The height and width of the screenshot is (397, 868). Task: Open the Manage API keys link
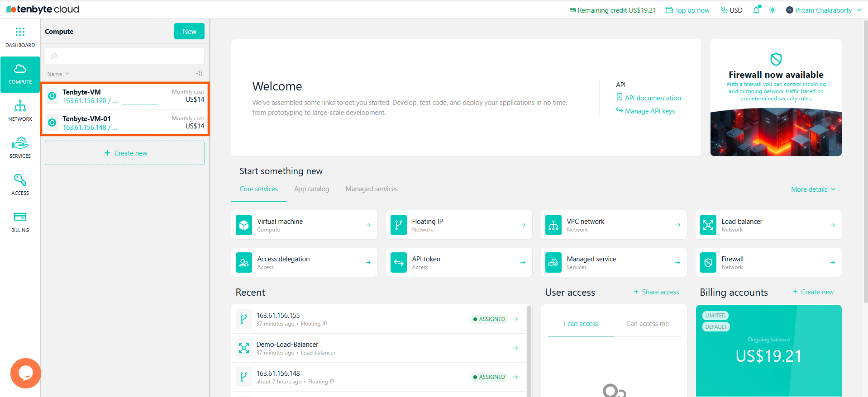click(x=645, y=111)
